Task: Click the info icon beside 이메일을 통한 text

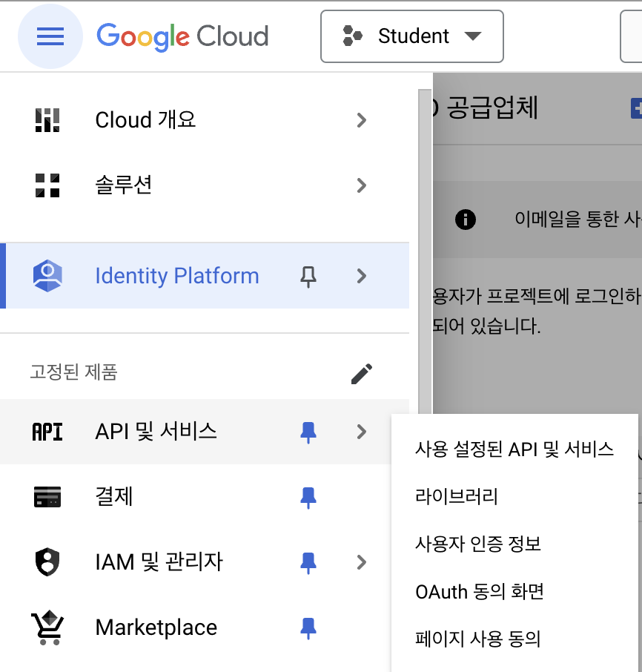Action: [x=465, y=220]
